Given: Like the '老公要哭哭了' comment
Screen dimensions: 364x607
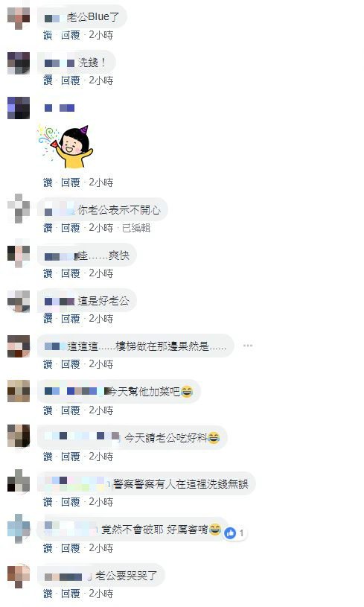Looking at the screenshot, I should (48, 594).
